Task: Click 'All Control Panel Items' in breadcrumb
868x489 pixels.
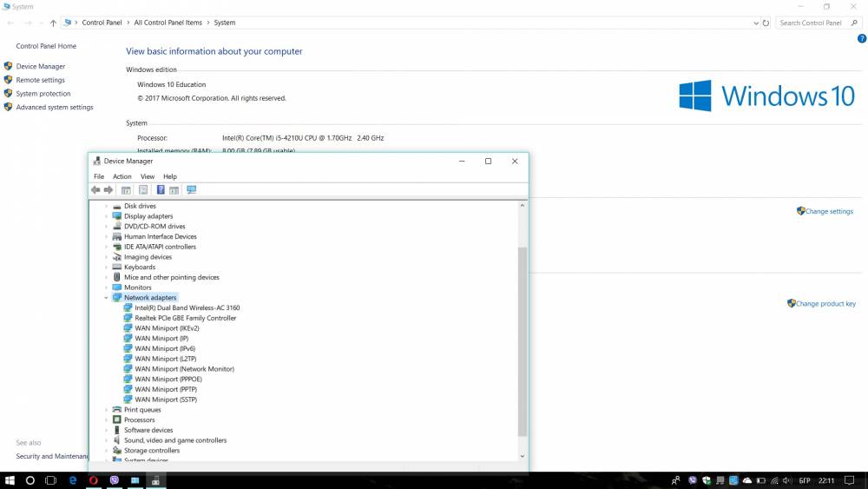Action: [x=168, y=23]
